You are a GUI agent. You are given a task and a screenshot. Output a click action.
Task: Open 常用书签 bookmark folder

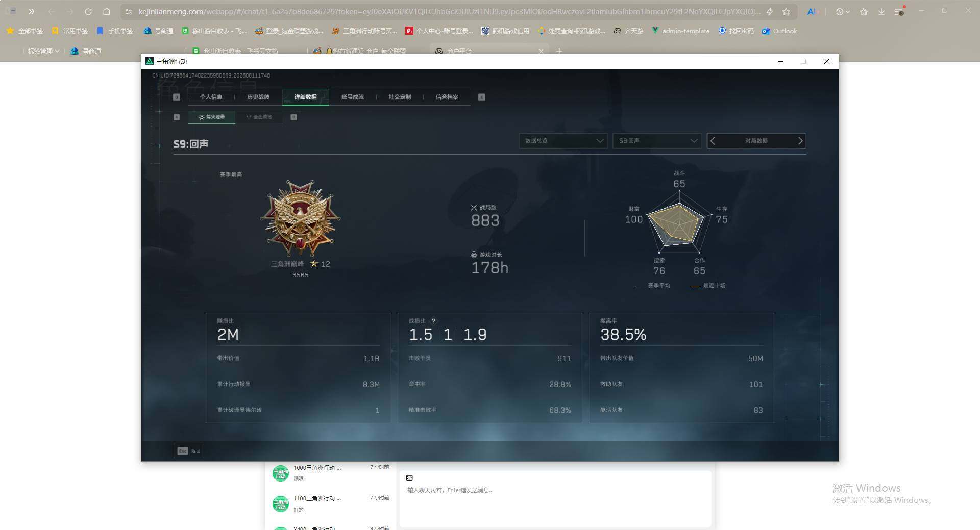tap(69, 31)
